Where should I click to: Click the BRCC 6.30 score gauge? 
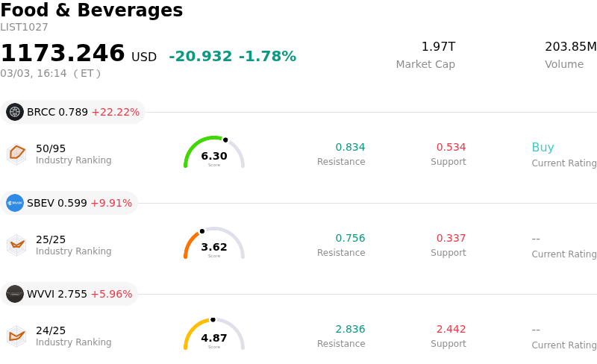click(214, 153)
